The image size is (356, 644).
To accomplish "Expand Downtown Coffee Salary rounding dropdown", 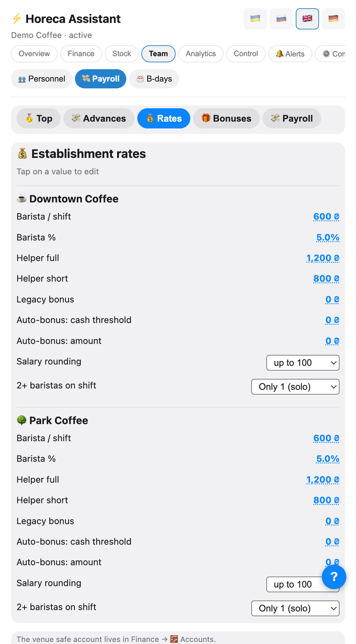I will (x=303, y=363).
